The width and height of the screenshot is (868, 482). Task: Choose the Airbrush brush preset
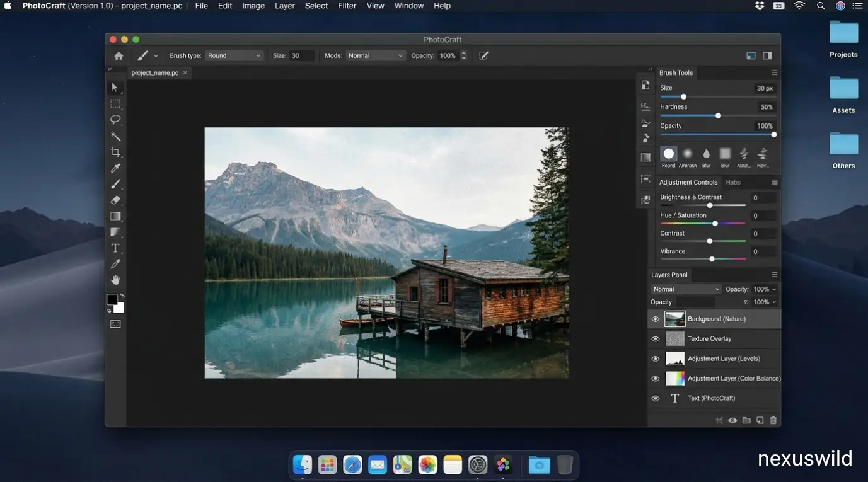click(688, 157)
